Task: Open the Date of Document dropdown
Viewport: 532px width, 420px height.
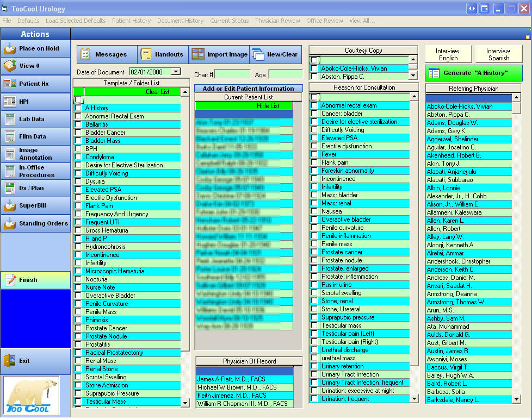Action: pyautogui.click(x=176, y=72)
